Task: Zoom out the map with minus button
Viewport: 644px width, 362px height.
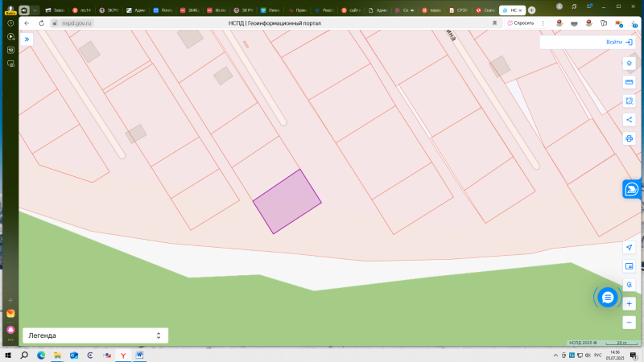Action: click(x=629, y=323)
